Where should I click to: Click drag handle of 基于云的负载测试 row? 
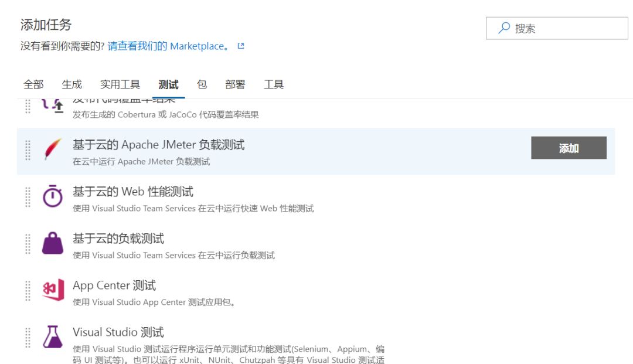[x=28, y=244]
